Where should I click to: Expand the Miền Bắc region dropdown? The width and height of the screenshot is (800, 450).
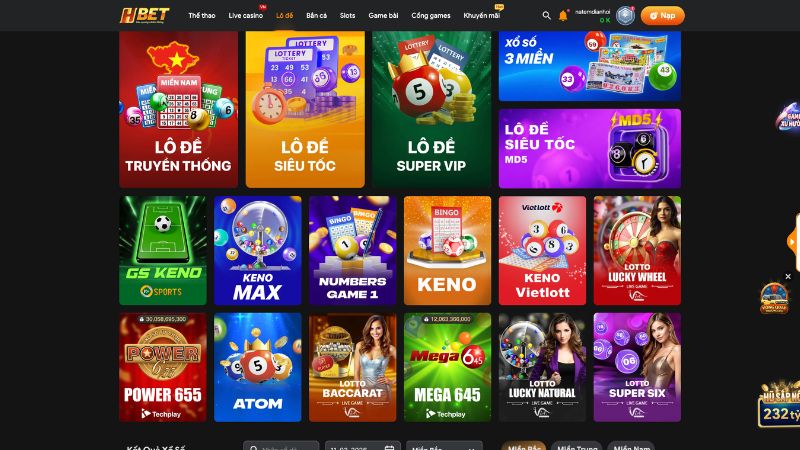[x=444, y=445]
